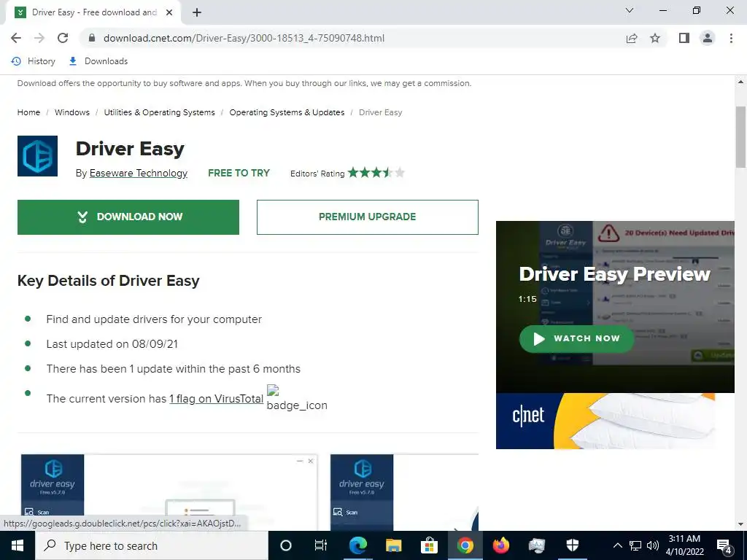The image size is (747, 560).
Task: Click the address bar URL
Action: 244,38
